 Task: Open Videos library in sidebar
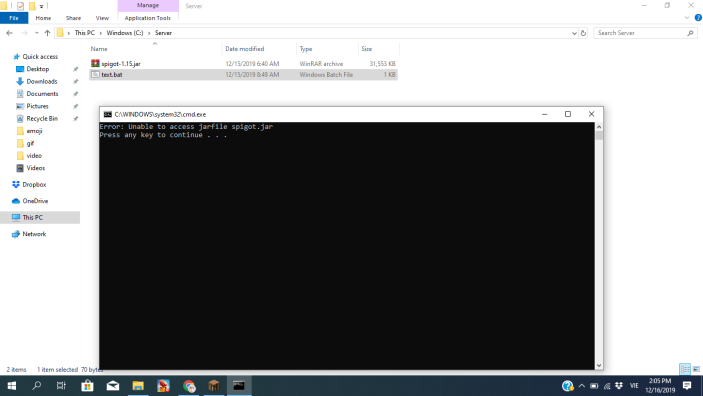pyautogui.click(x=35, y=168)
